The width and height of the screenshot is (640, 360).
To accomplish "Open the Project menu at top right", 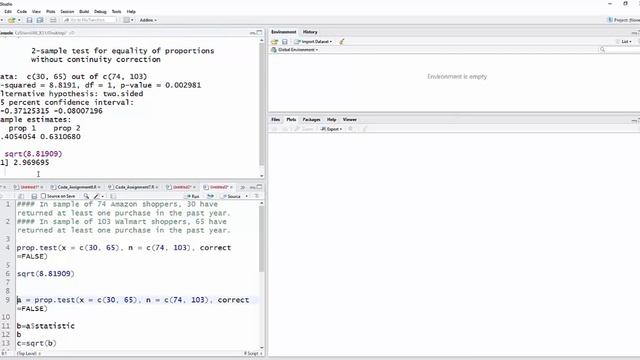I will pyautogui.click(x=624, y=20).
